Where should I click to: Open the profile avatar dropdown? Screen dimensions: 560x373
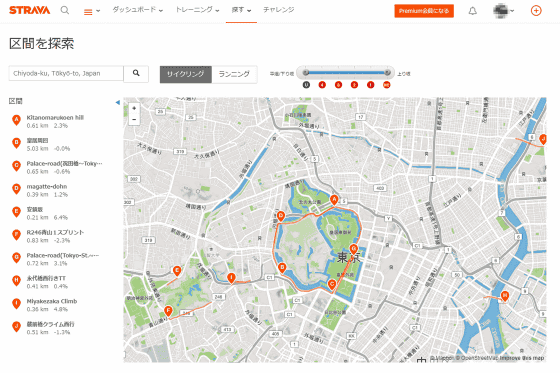(504, 11)
